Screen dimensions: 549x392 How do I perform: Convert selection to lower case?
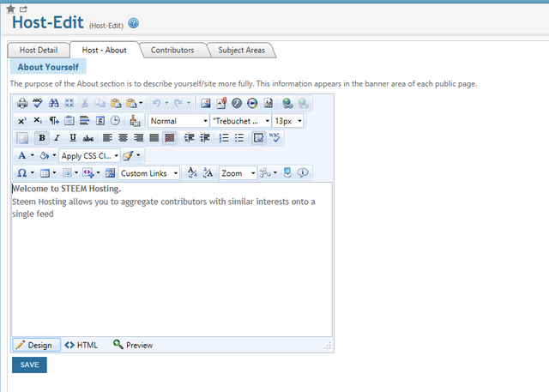[x=192, y=173]
